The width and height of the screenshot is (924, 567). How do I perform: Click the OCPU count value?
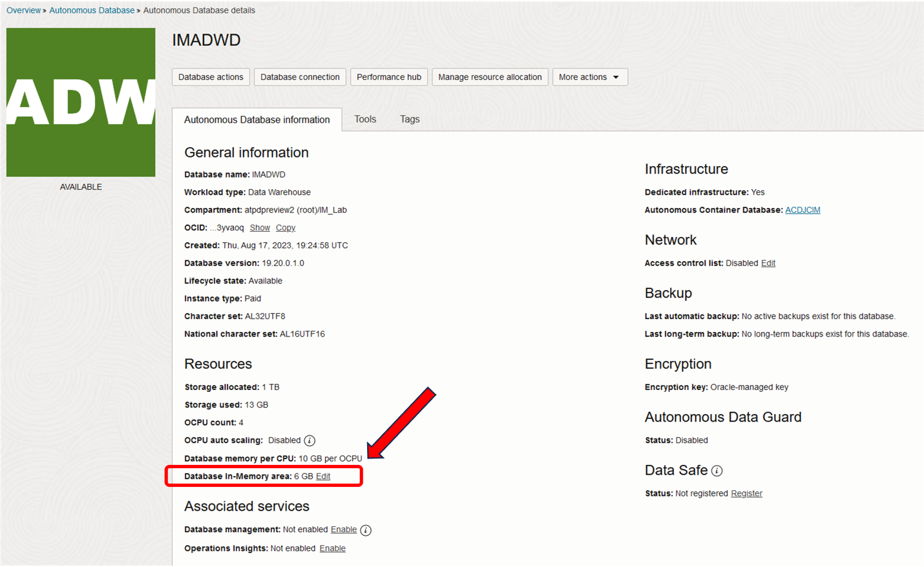pos(241,423)
